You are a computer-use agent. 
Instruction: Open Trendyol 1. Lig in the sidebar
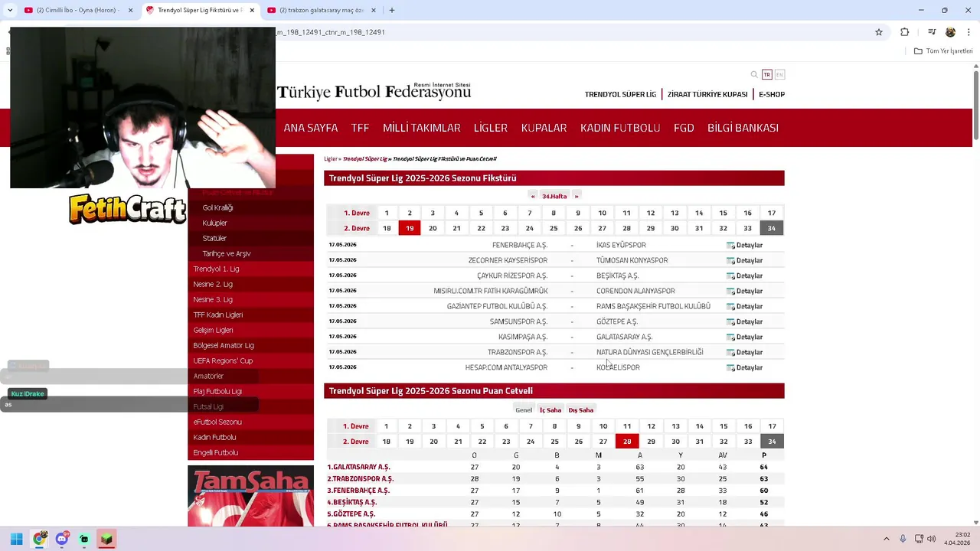click(x=216, y=269)
